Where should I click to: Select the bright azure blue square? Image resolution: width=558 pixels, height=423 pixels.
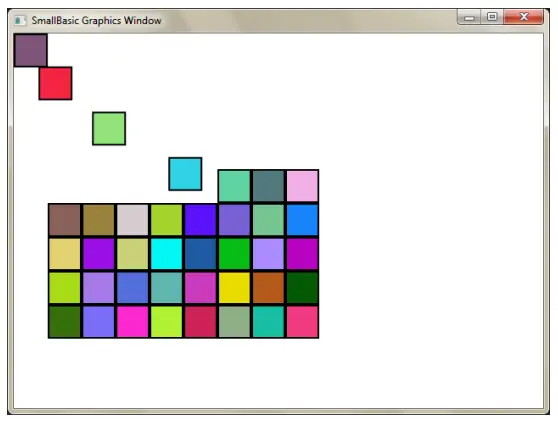302,220
